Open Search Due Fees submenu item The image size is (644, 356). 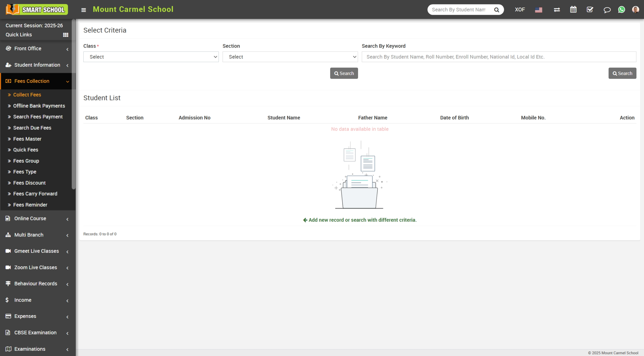click(32, 128)
